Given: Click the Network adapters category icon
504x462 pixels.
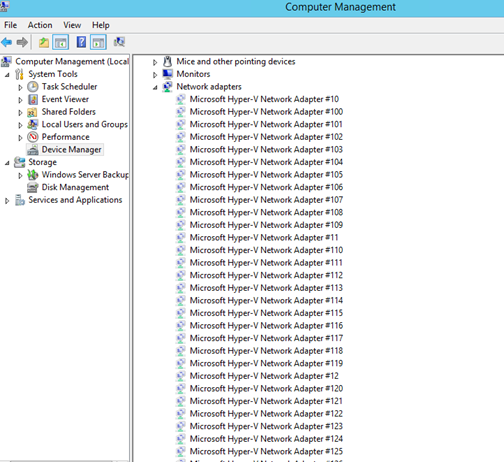Looking at the screenshot, I should click(x=167, y=87).
